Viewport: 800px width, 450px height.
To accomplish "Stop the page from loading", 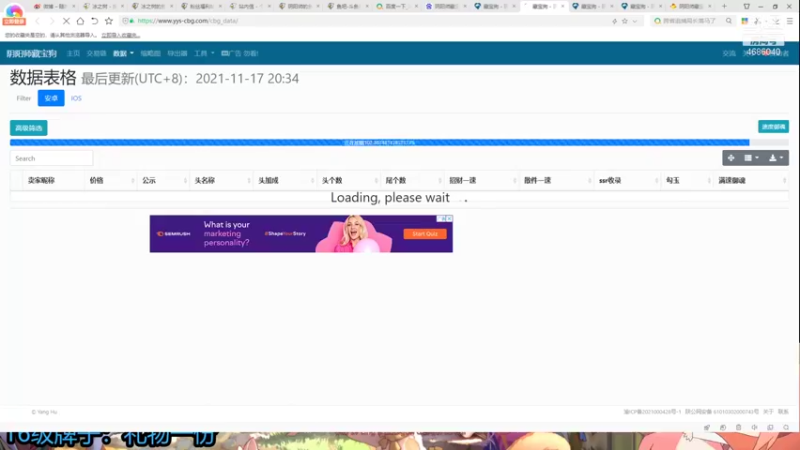I will point(66,21).
